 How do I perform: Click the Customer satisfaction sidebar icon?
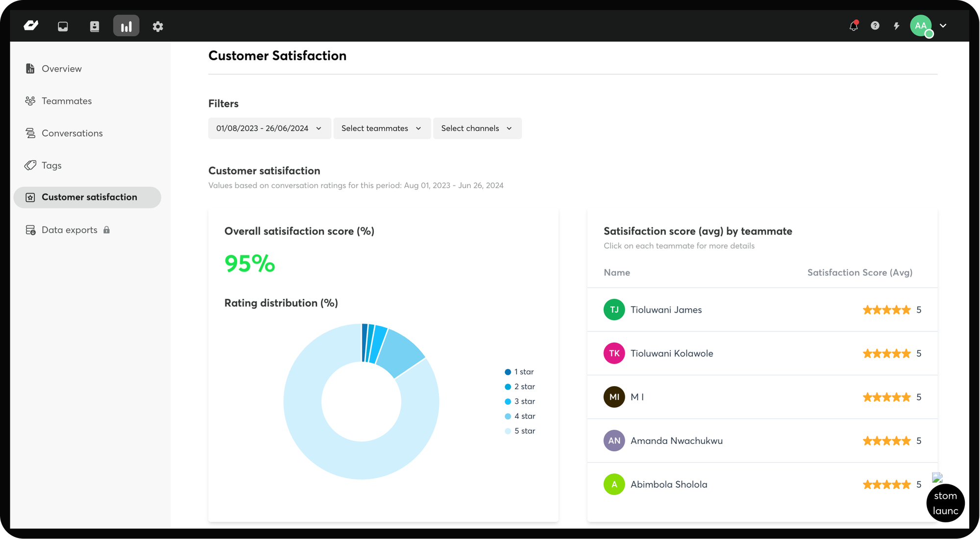tap(30, 197)
